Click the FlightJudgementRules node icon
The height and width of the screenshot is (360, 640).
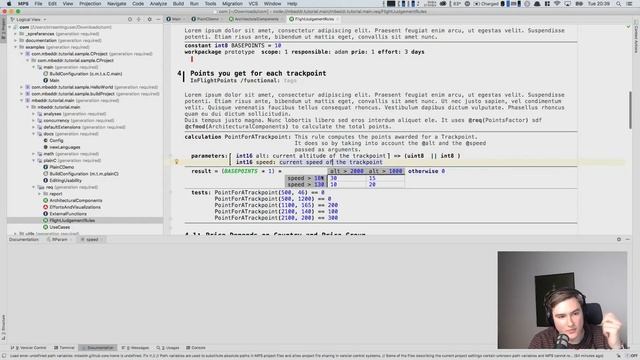(x=45, y=220)
